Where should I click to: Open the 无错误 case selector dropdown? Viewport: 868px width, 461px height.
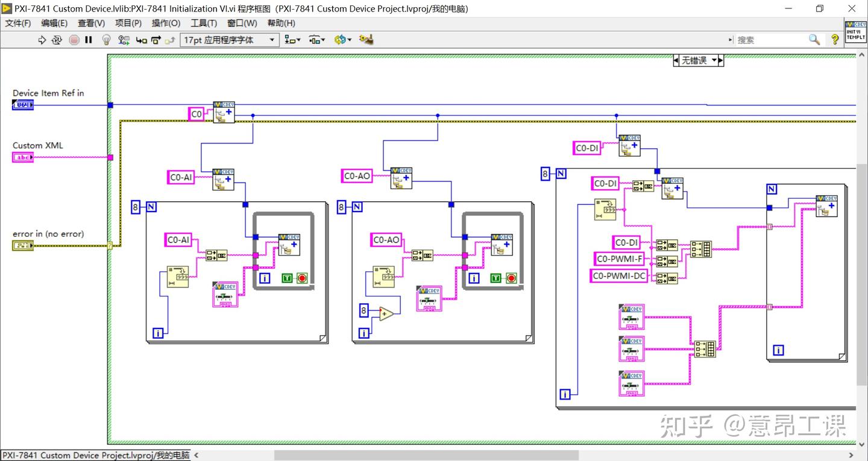[699, 60]
